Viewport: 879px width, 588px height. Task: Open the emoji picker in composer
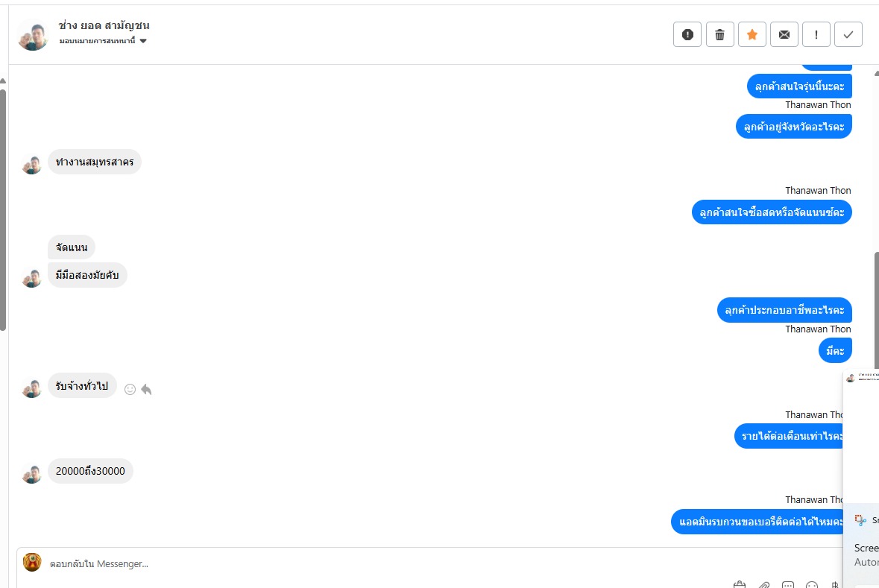(x=813, y=585)
